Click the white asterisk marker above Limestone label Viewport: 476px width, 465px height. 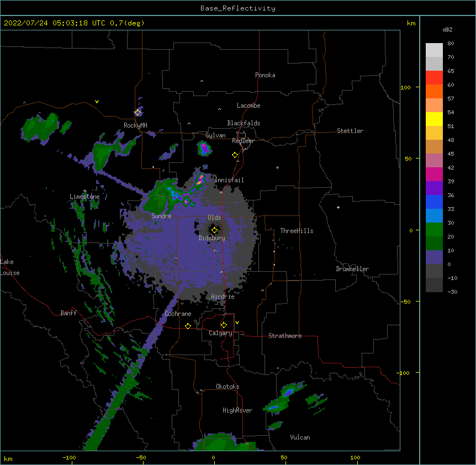pyautogui.click(x=84, y=191)
